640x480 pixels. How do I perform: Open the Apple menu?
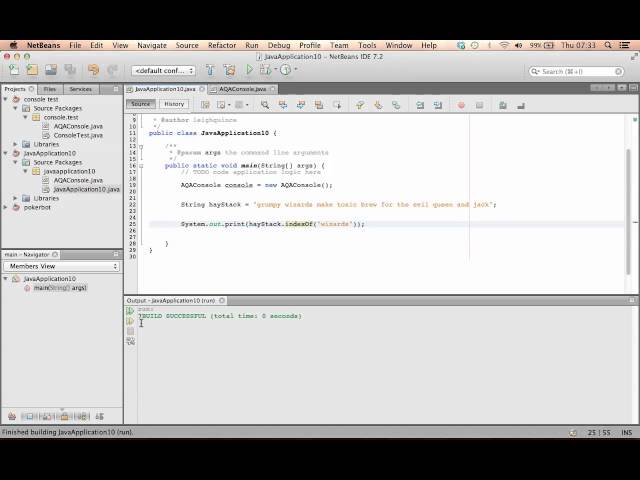[13, 45]
